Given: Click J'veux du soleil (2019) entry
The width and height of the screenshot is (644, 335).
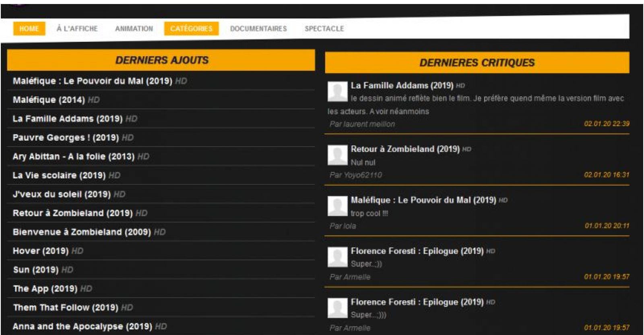Looking at the screenshot, I should pyautogui.click(x=62, y=194).
